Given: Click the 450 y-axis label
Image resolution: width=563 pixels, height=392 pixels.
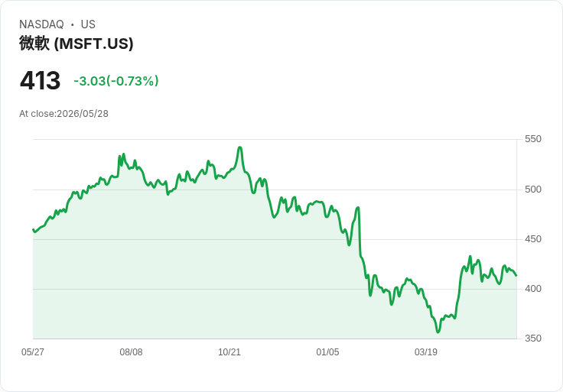Looking at the screenshot, I should (533, 239).
